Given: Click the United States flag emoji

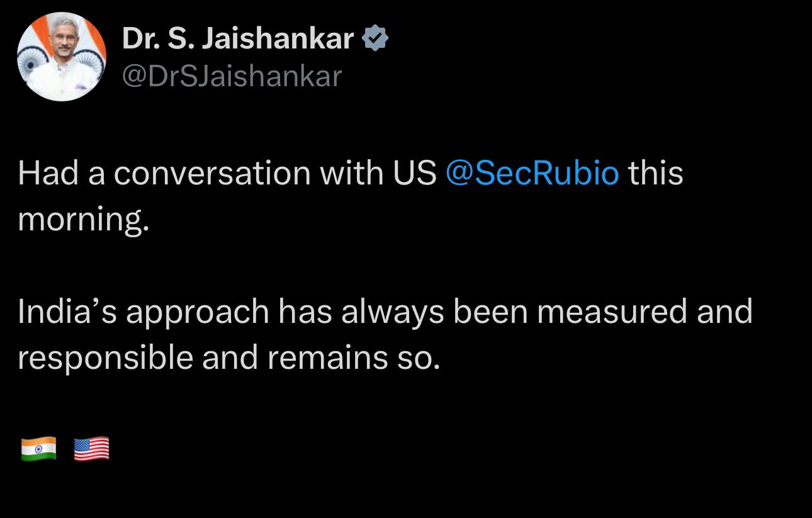Looking at the screenshot, I should pos(91,449).
